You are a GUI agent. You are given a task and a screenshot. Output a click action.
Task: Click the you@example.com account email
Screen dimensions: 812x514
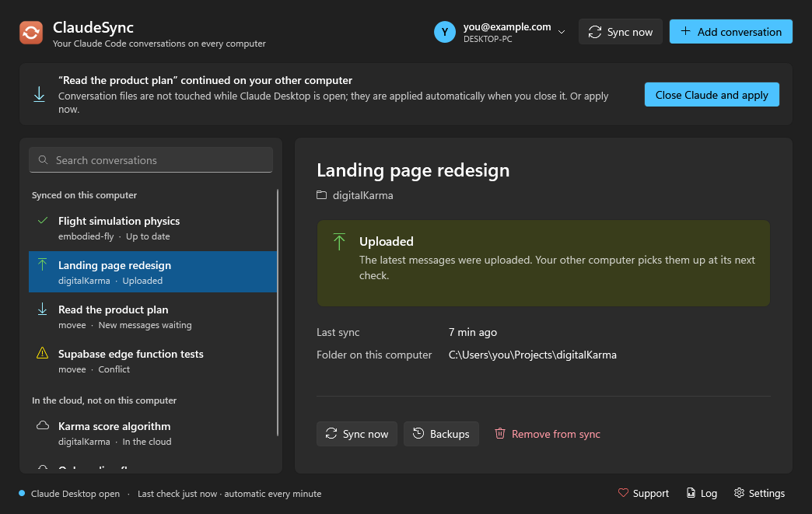507,27
